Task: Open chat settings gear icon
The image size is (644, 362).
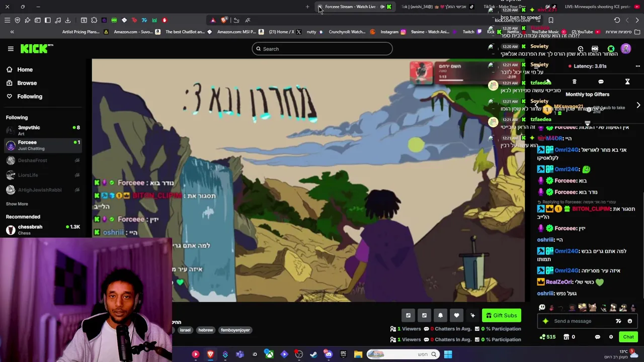Action: [x=611, y=337]
